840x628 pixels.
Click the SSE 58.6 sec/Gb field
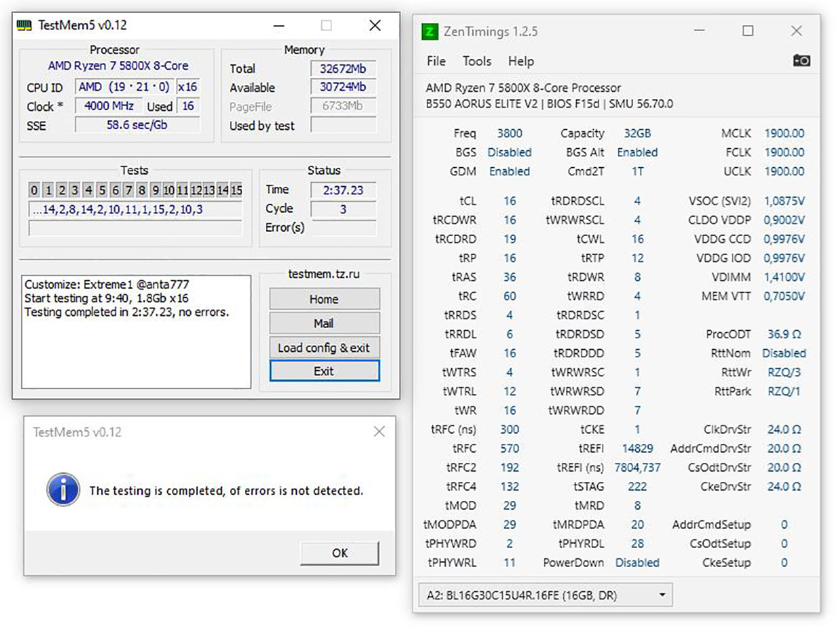137,125
